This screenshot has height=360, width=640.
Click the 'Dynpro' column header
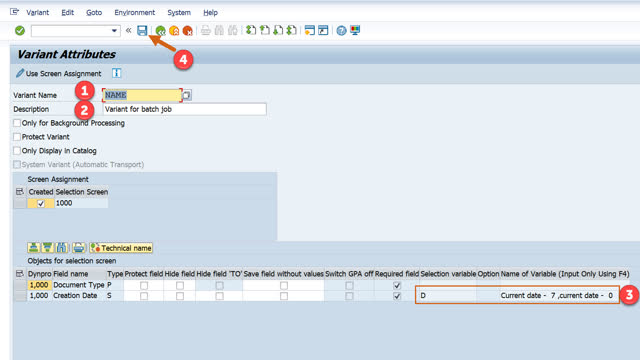point(40,274)
